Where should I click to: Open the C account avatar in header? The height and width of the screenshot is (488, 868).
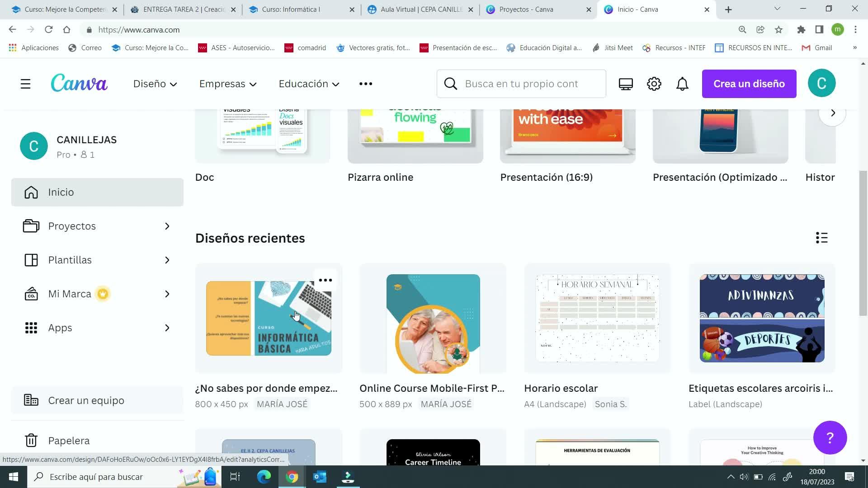(x=821, y=83)
